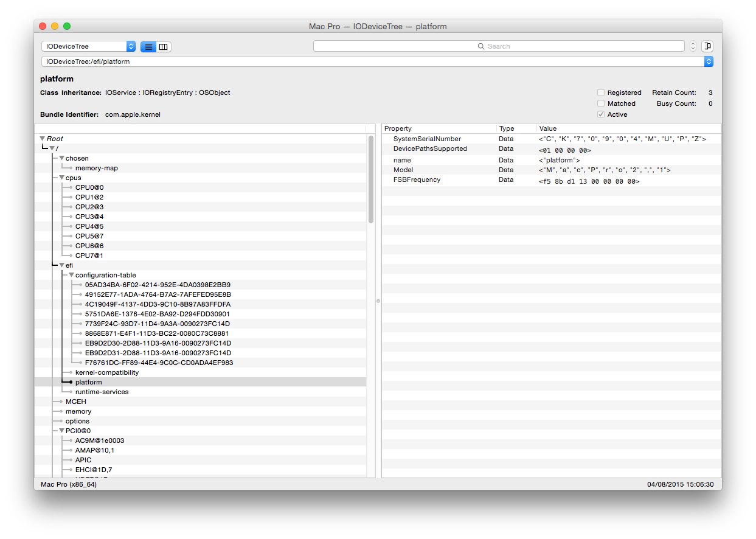Toggle the Active checkbox
Viewport: 756px width, 539px height.
601,114
